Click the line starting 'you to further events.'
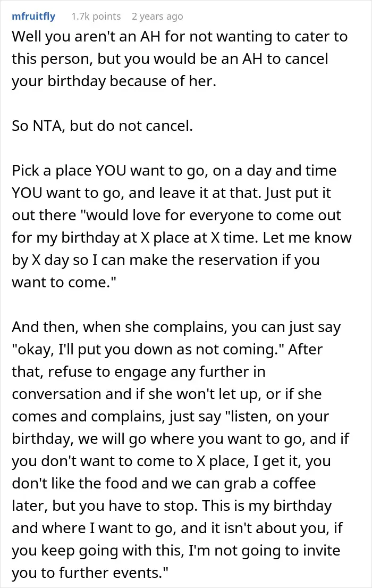The width and height of the screenshot is (372, 588). (90, 573)
